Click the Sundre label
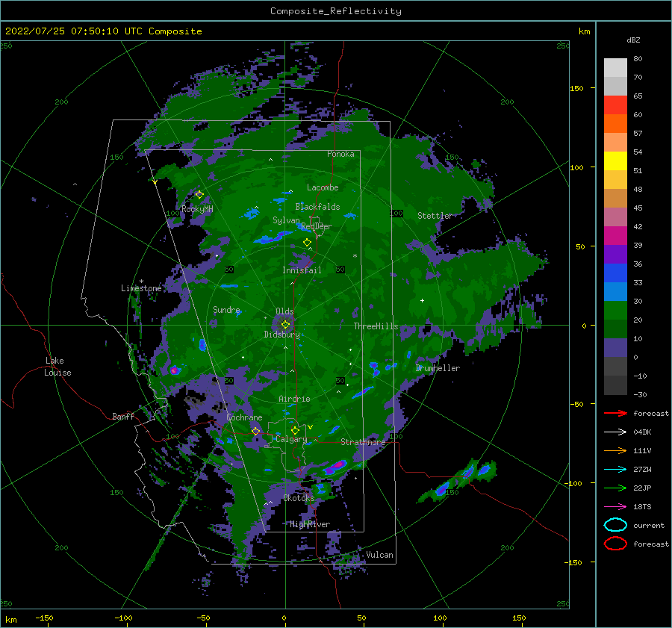This screenshot has width=672, height=628. point(226,310)
